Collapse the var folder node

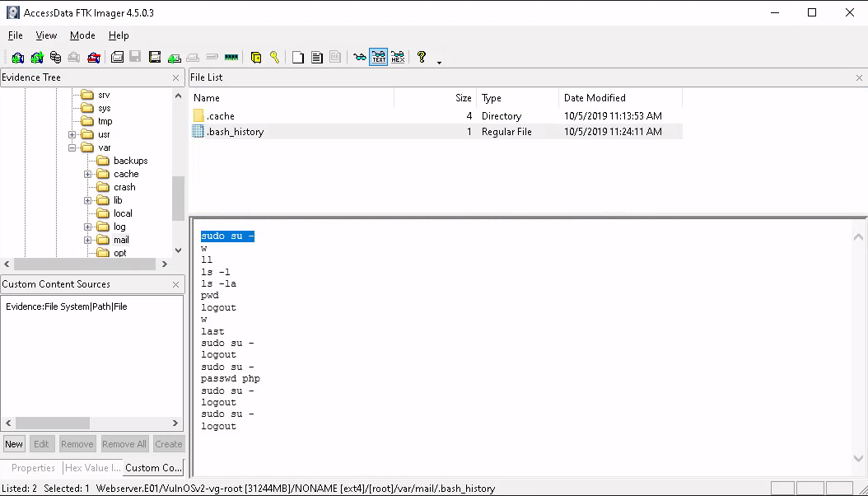(x=72, y=147)
